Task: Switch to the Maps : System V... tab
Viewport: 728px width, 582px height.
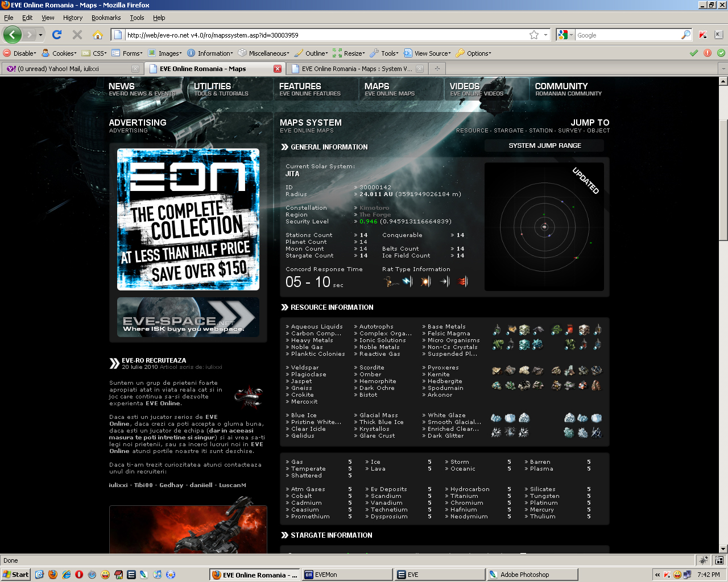Action: click(x=357, y=69)
